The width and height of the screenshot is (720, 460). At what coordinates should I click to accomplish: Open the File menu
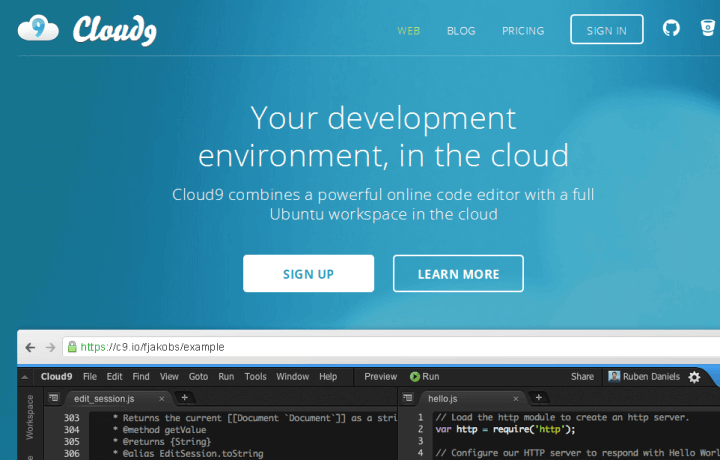(90, 376)
